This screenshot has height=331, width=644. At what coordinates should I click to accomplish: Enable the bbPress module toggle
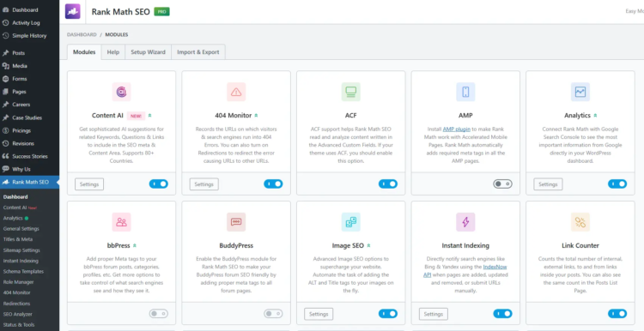pos(159,314)
